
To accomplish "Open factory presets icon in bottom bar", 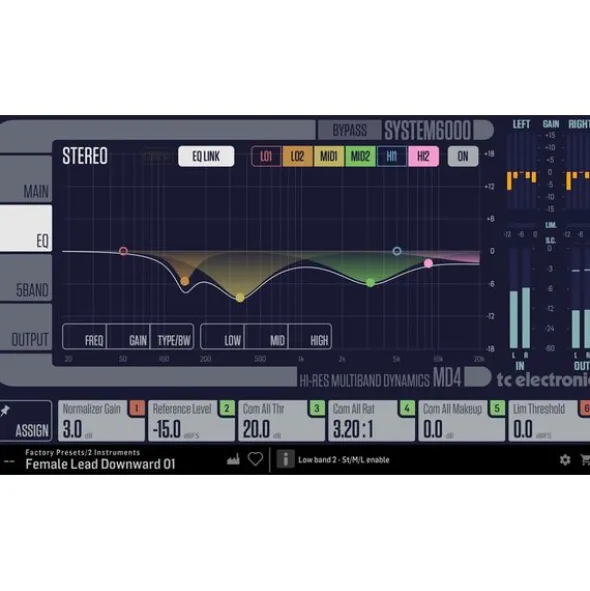I will [233, 459].
